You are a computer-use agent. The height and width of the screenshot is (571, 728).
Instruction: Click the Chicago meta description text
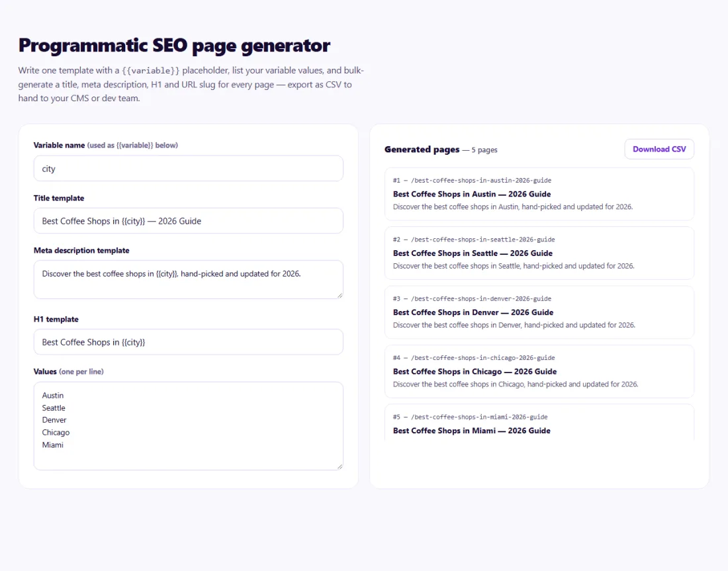(x=516, y=384)
